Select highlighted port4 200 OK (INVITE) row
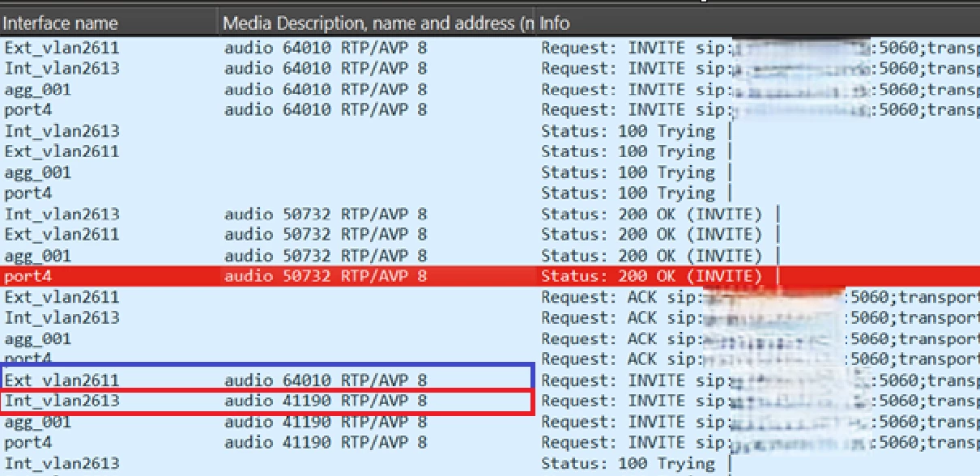980x476 pixels. 490,277
